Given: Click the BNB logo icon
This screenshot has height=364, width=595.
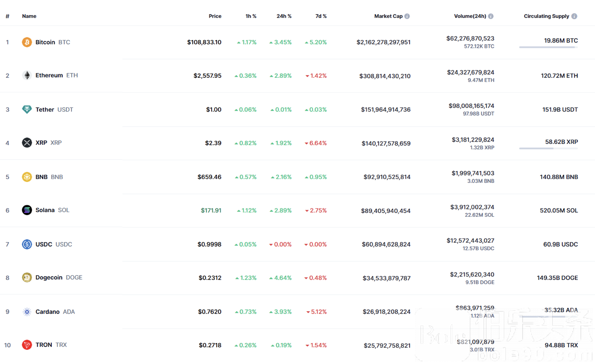Looking at the screenshot, I should click(x=27, y=177).
